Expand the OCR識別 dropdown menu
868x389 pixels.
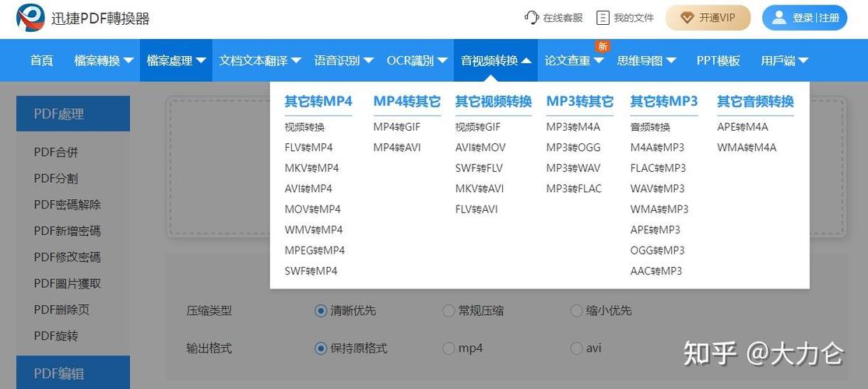(x=416, y=61)
